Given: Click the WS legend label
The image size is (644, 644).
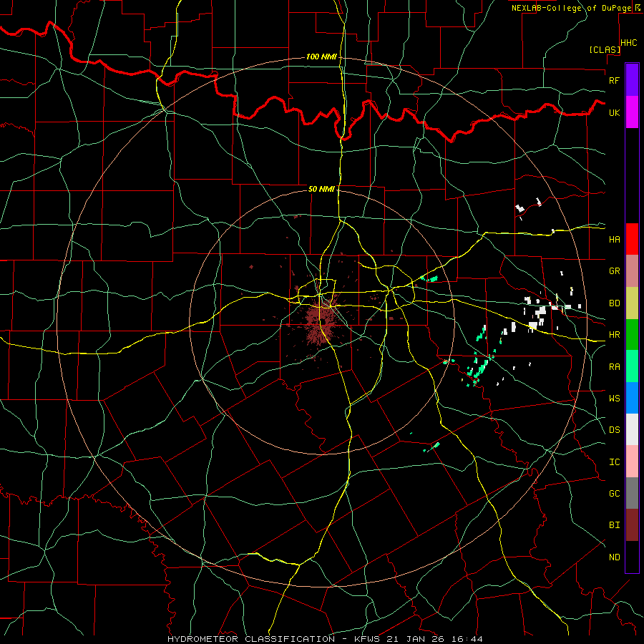Looking at the screenshot, I should pyautogui.click(x=614, y=399).
